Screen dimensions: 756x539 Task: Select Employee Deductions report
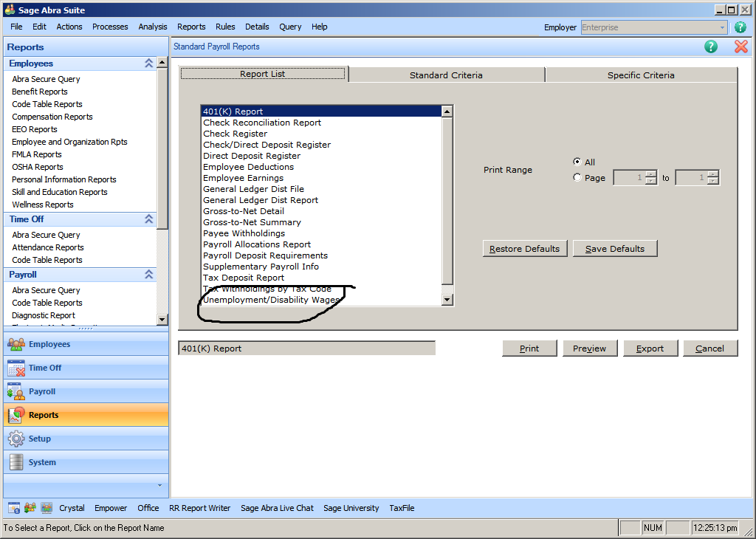click(321, 167)
